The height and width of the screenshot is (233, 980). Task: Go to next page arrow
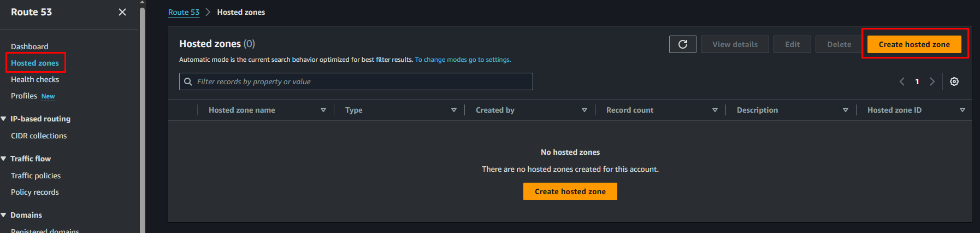[x=932, y=81]
